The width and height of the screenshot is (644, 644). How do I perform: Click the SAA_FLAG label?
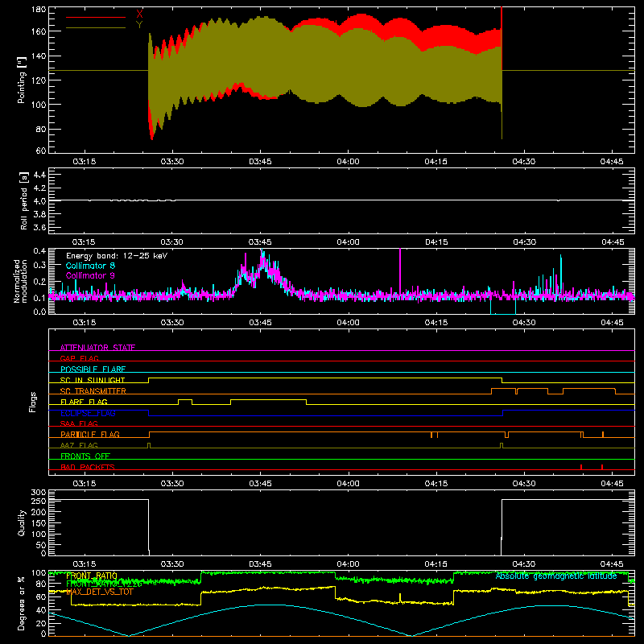tap(79, 423)
